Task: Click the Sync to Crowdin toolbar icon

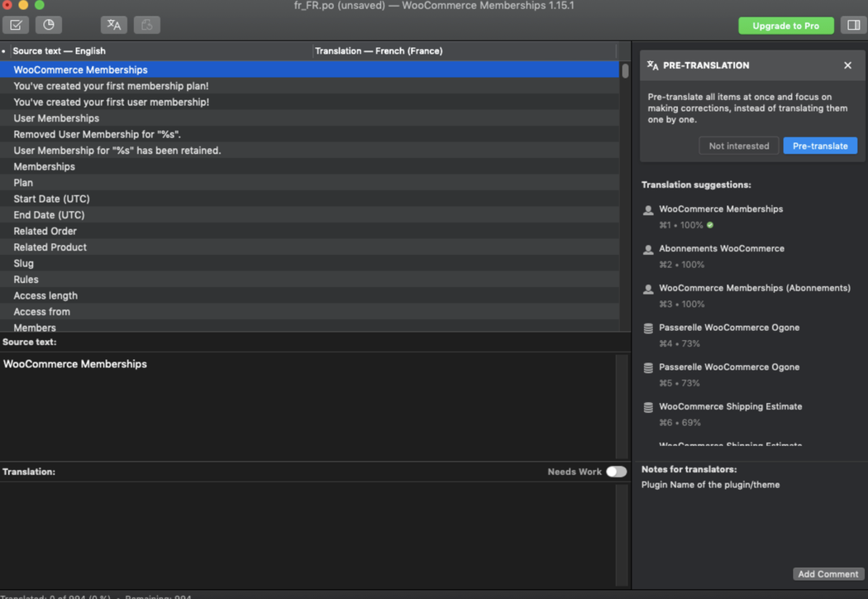Action: pyautogui.click(x=146, y=25)
